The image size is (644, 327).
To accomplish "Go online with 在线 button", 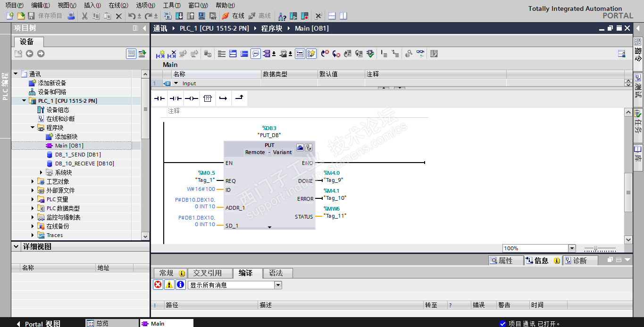I will point(233,16).
